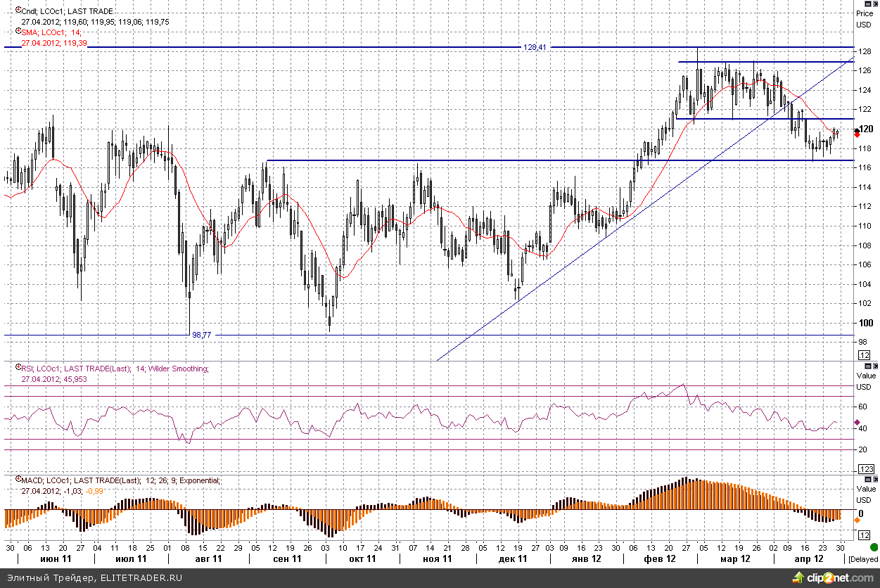Close the RSI indicator pane
This screenshot has height=588, width=880.
click(x=875, y=366)
